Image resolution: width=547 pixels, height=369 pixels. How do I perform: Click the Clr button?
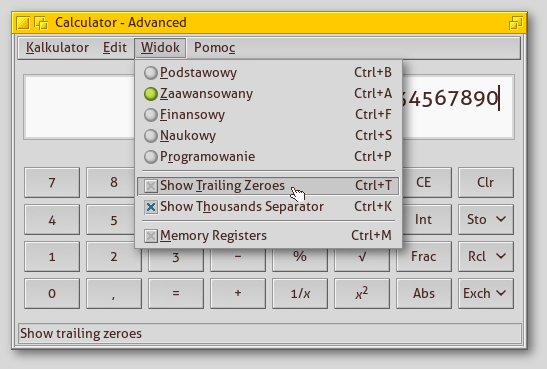[x=486, y=182]
